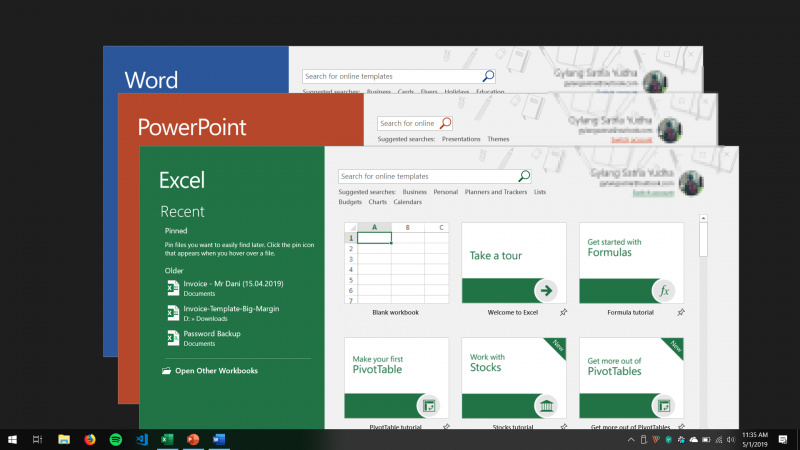The width and height of the screenshot is (800, 450).
Task: Click the volume speaker tray icon
Action: [x=731, y=439]
